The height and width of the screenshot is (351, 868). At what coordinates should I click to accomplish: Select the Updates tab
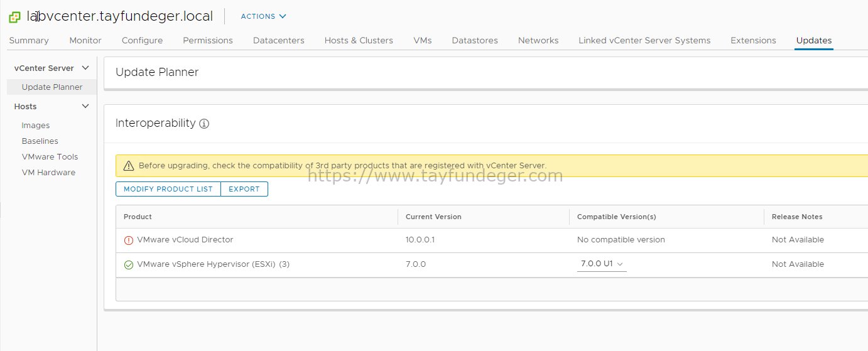tap(814, 40)
